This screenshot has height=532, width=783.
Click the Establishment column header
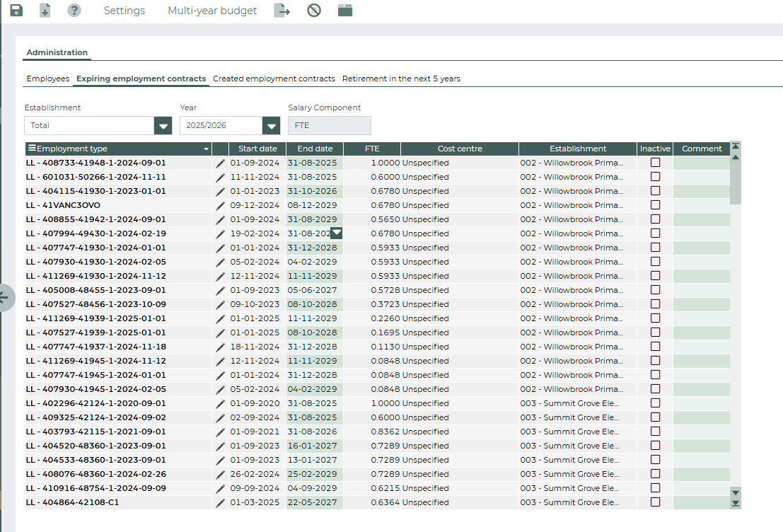pos(578,149)
